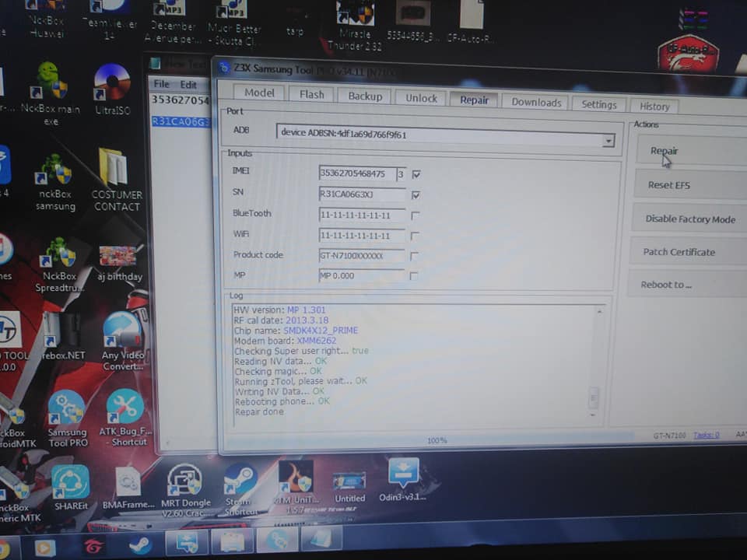This screenshot has width=747, height=560.
Task: Open the NckBox Spreadtrum shortcut
Action: point(59,266)
